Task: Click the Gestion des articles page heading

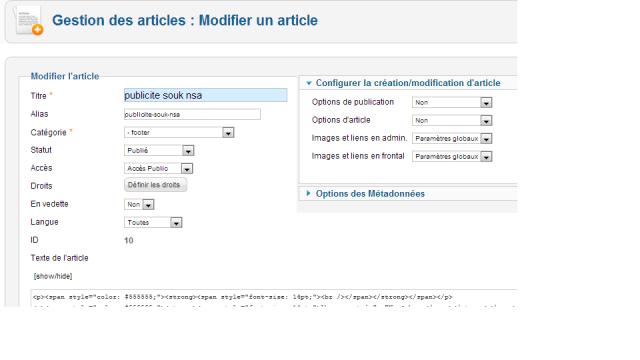Action: pyautogui.click(x=185, y=20)
